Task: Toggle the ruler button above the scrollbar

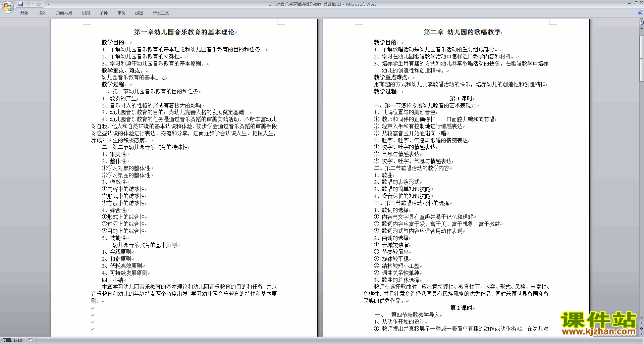Action: tap(642, 22)
